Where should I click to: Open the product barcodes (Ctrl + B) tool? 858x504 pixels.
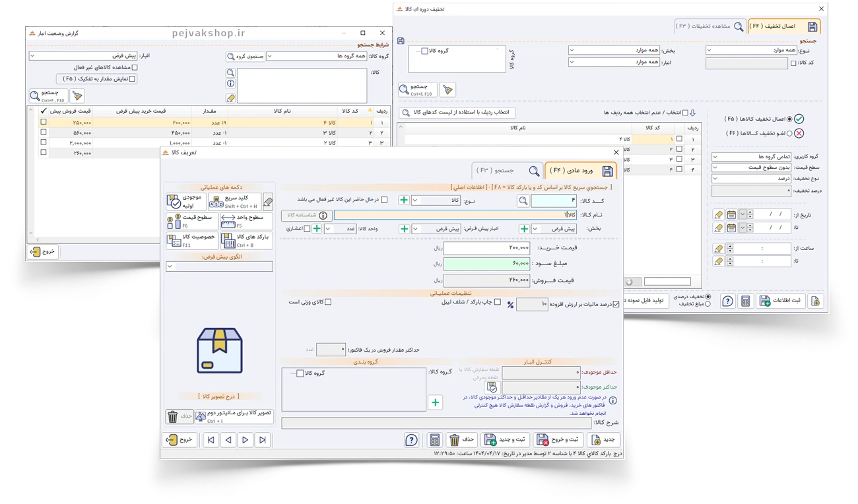coord(246,240)
